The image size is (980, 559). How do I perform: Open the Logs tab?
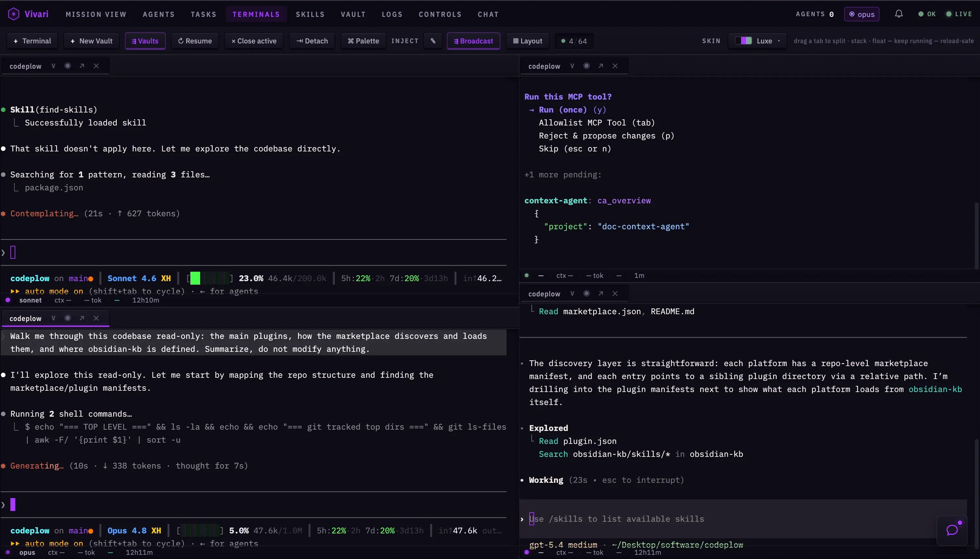pos(392,14)
